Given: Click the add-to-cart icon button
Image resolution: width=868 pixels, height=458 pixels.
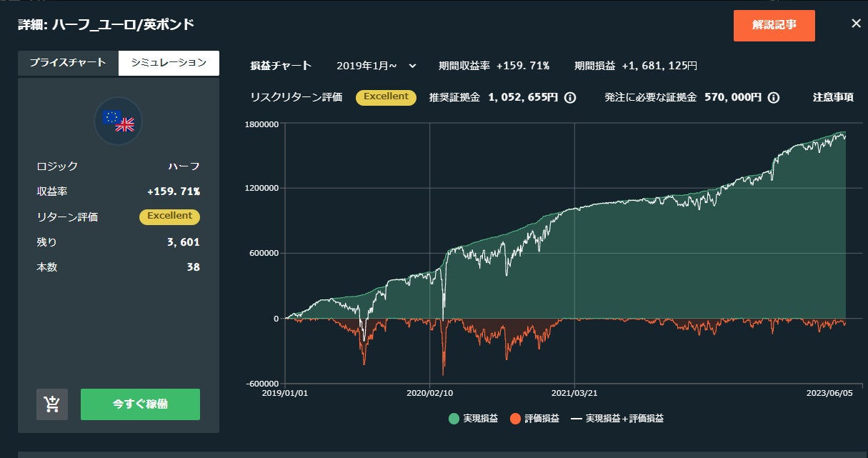Looking at the screenshot, I should tap(52, 404).
